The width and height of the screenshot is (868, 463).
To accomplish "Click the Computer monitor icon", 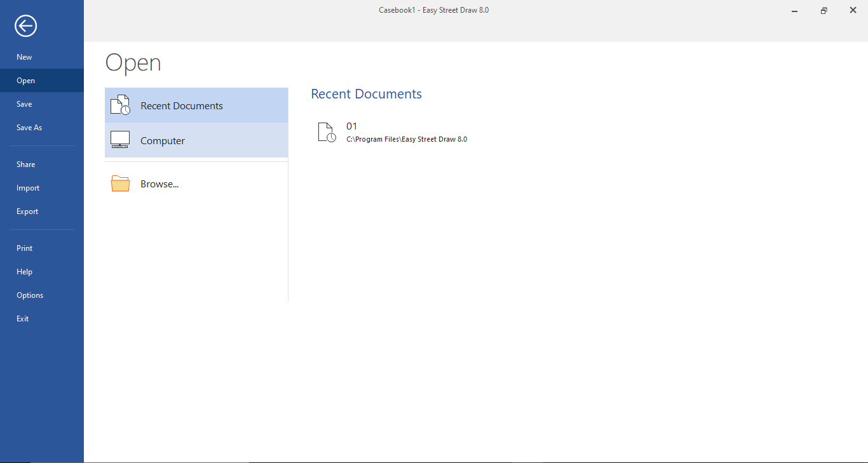I will [120, 140].
